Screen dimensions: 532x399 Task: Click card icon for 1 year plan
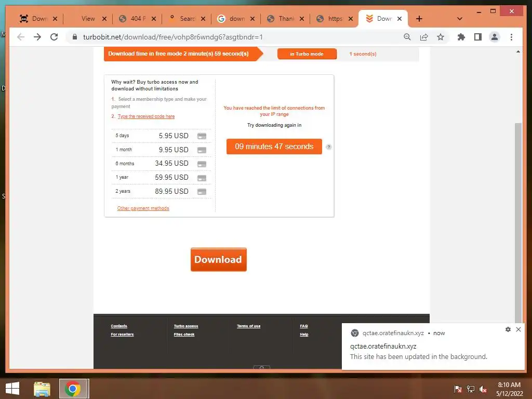[x=202, y=178]
